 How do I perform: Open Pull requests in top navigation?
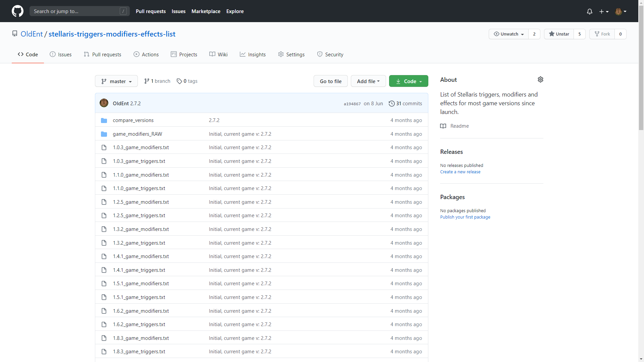151,11
